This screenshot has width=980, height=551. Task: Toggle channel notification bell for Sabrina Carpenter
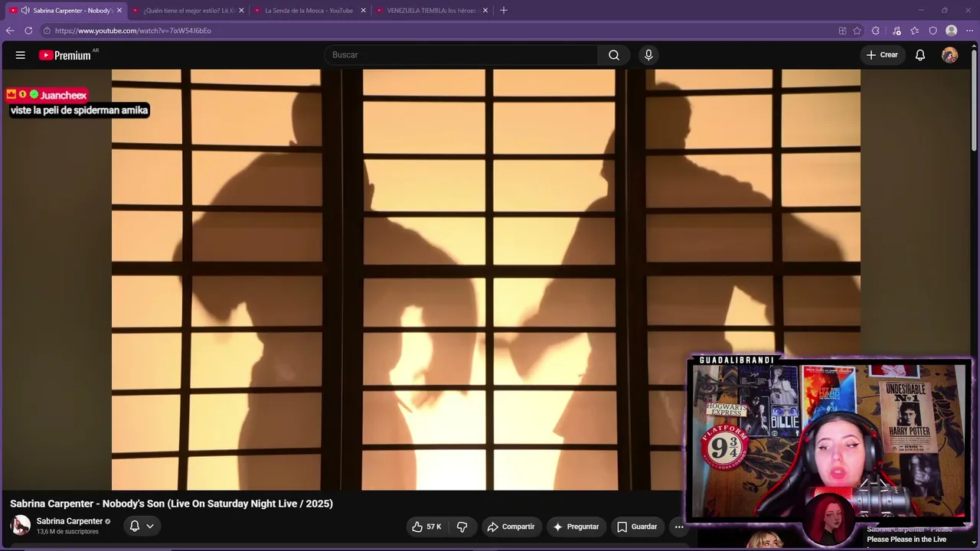pyautogui.click(x=135, y=527)
